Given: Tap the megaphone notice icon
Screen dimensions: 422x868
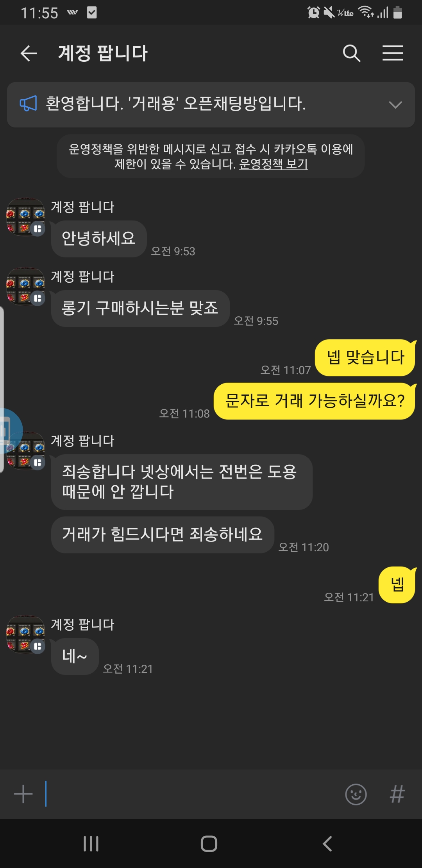Looking at the screenshot, I should 28,104.
